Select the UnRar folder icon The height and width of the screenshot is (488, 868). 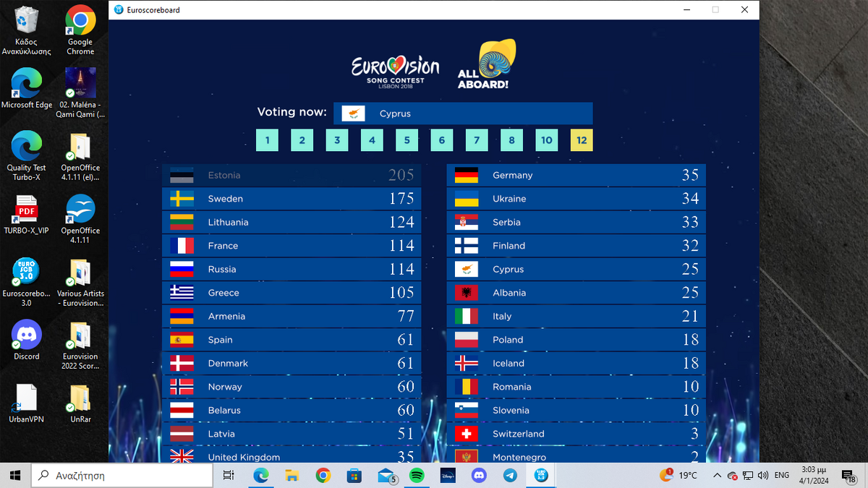(80, 403)
